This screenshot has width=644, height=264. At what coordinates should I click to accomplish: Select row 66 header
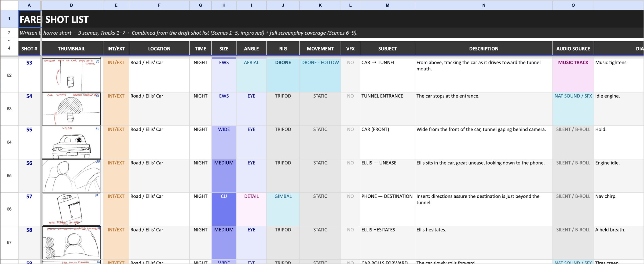point(9,209)
